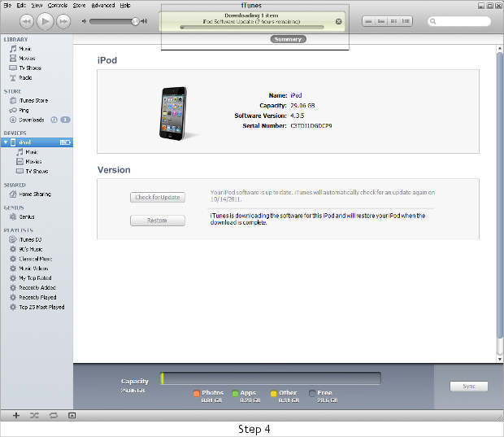Screen dimensions: 504x437
Task: Toggle shuffle at the bottom bar
Action: coord(34,416)
